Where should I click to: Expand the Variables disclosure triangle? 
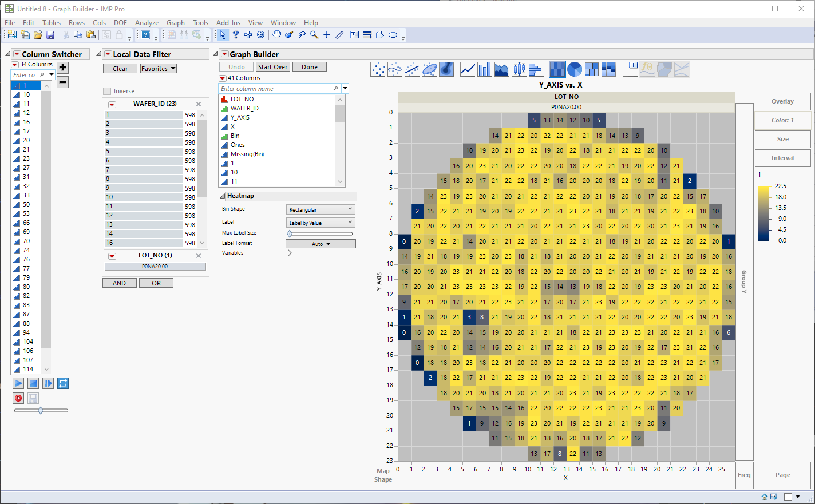tap(289, 252)
